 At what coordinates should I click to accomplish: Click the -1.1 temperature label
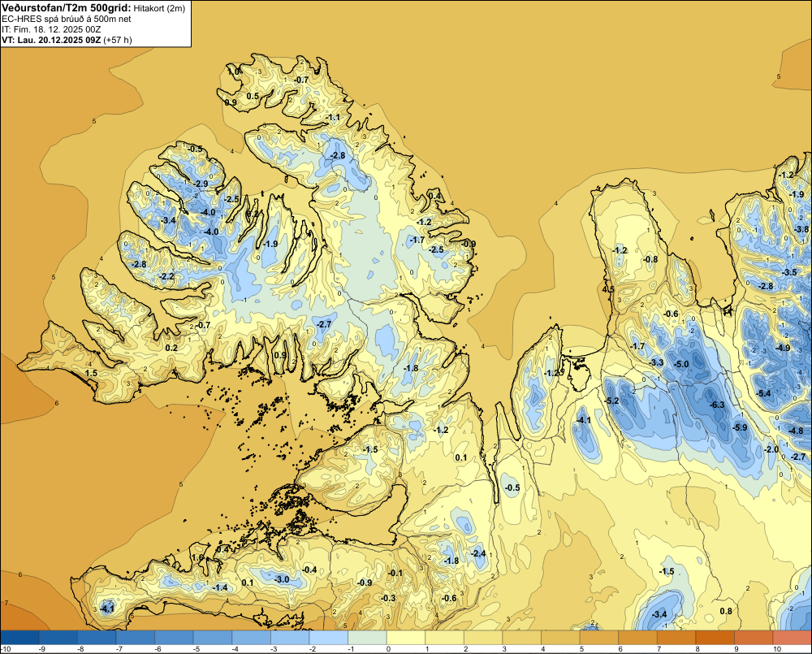(x=334, y=118)
